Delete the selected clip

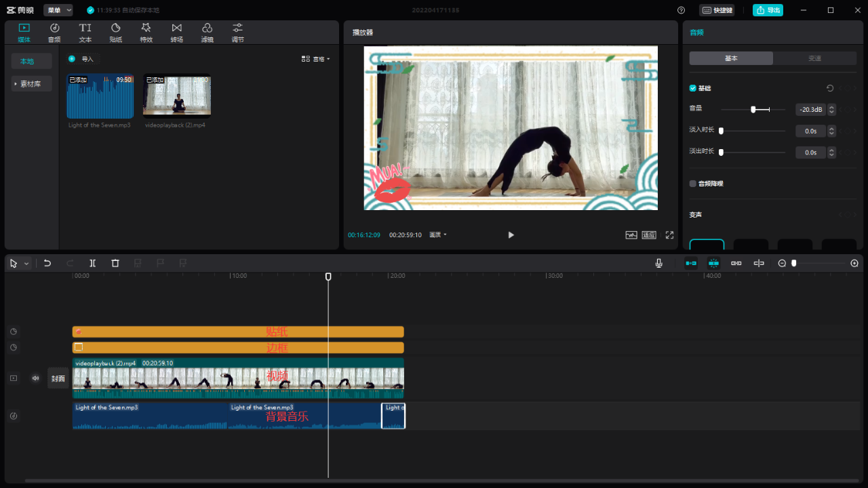coord(115,263)
